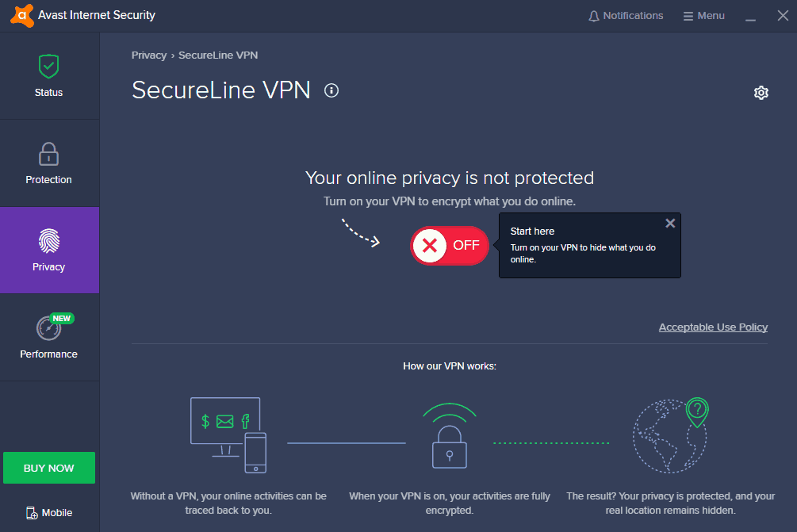Image resolution: width=797 pixels, height=532 pixels.
Task: Toggle the VPN to protect privacy
Action: 450,246
